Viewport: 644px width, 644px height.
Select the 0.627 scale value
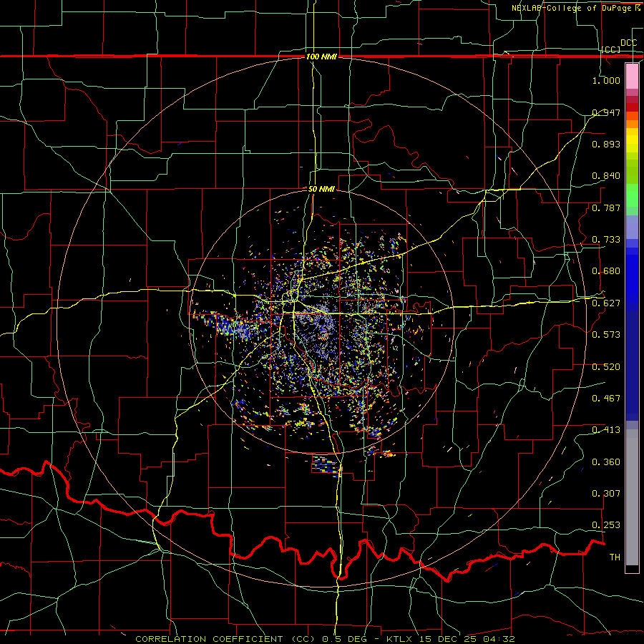click(x=606, y=303)
